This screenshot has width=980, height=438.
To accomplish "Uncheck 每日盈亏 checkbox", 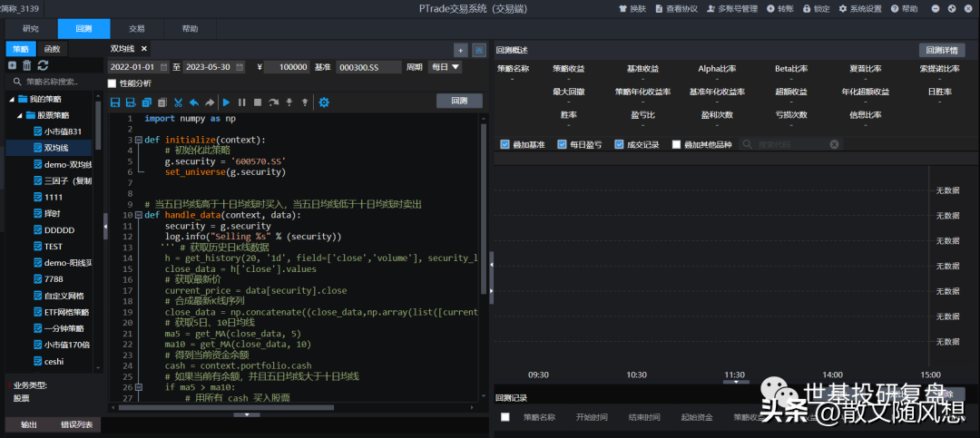I will (x=562, y=144).
